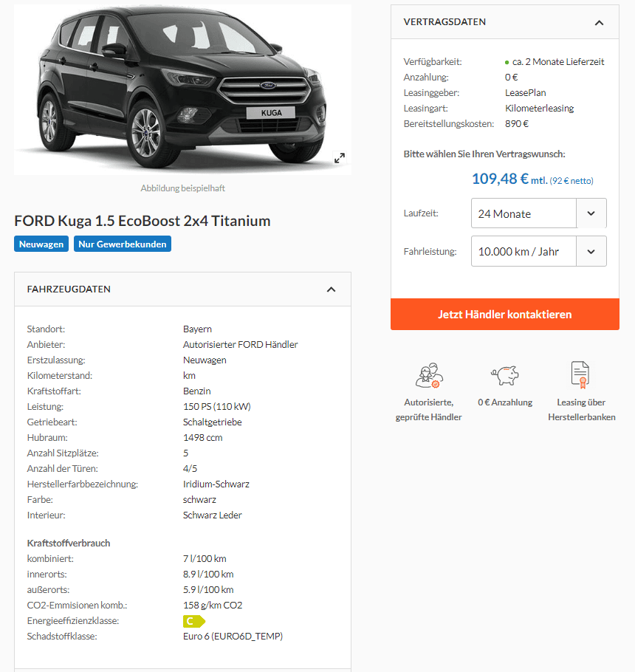The height and width of the screenshot is (672, 635).
Task: Click the leasing certificate document icon
Action: 580,375
